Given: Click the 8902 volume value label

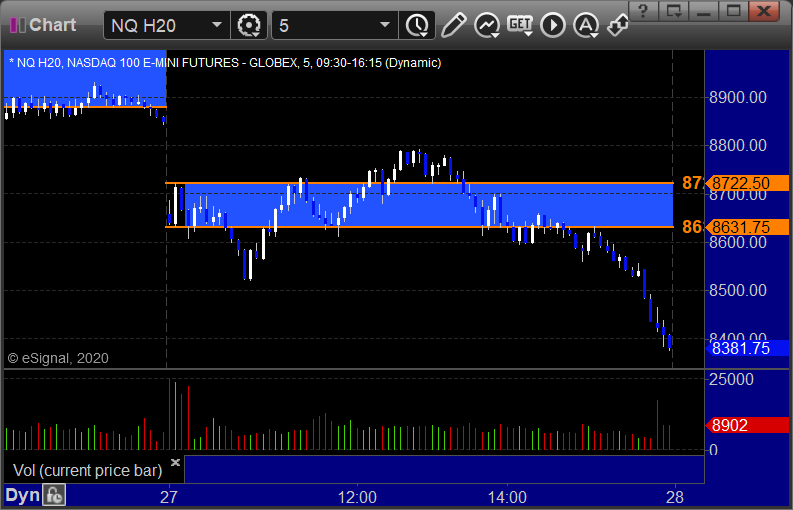Looking at the screenshot, I should coord(747,426).
